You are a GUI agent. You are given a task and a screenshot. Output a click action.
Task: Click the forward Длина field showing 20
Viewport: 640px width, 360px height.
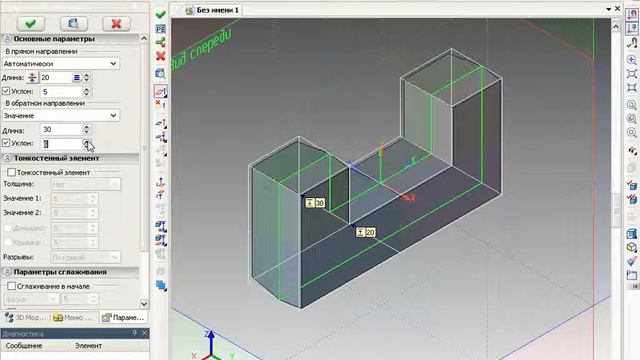tap(56, 78)
